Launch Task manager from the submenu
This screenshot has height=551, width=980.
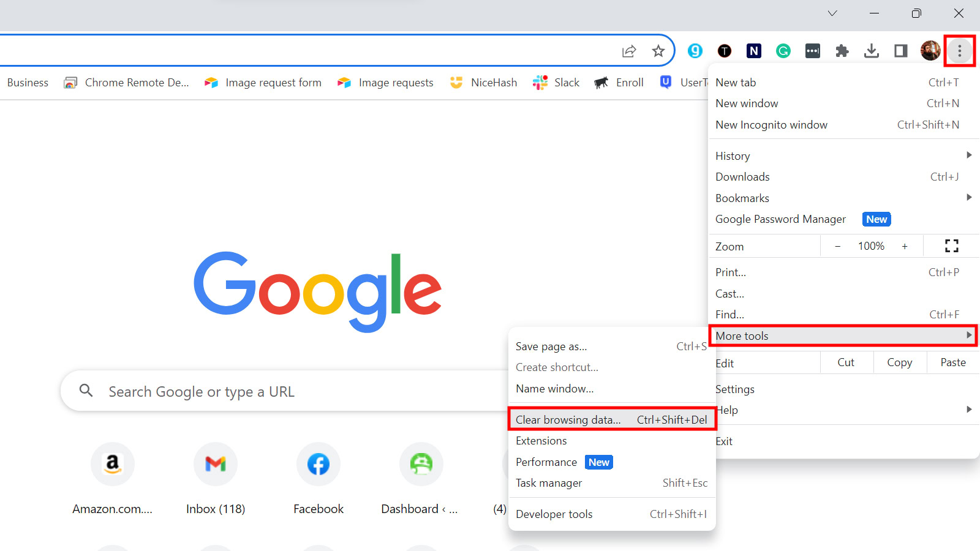[x=612, y=483]
